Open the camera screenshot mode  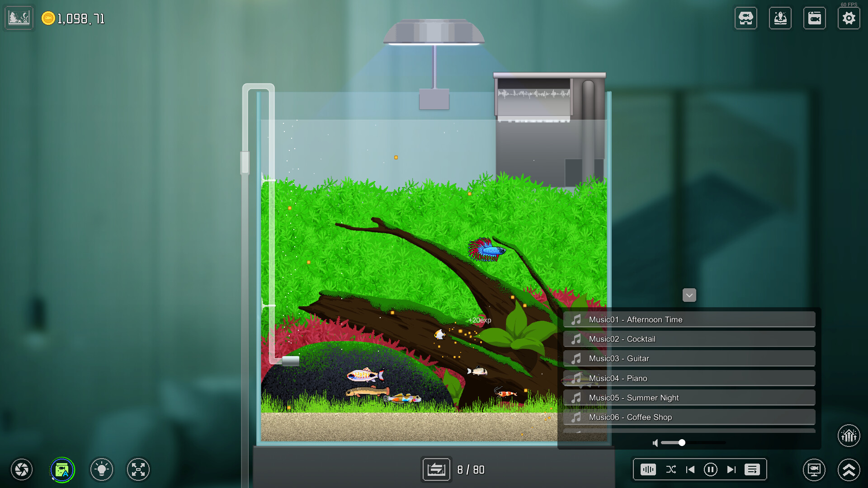[21, 470]
